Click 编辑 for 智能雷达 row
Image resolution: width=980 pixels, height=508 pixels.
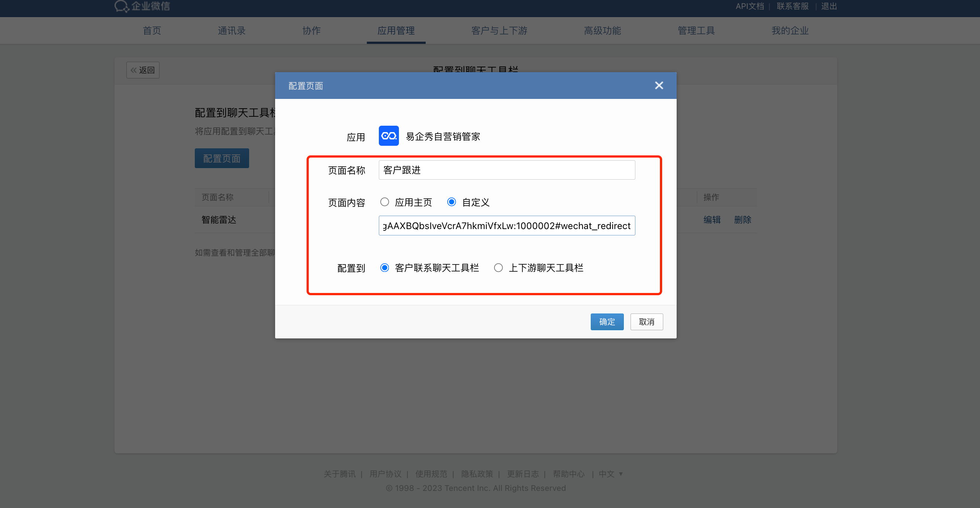point(712,219)
